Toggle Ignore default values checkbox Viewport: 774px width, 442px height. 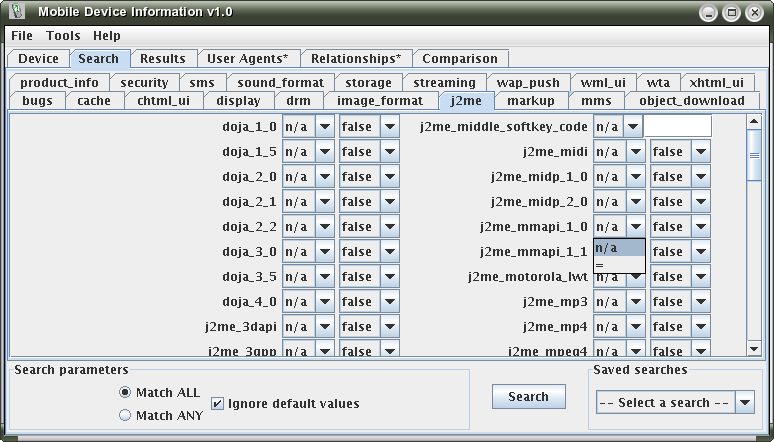pyautogui.click(x=217, y=404)
